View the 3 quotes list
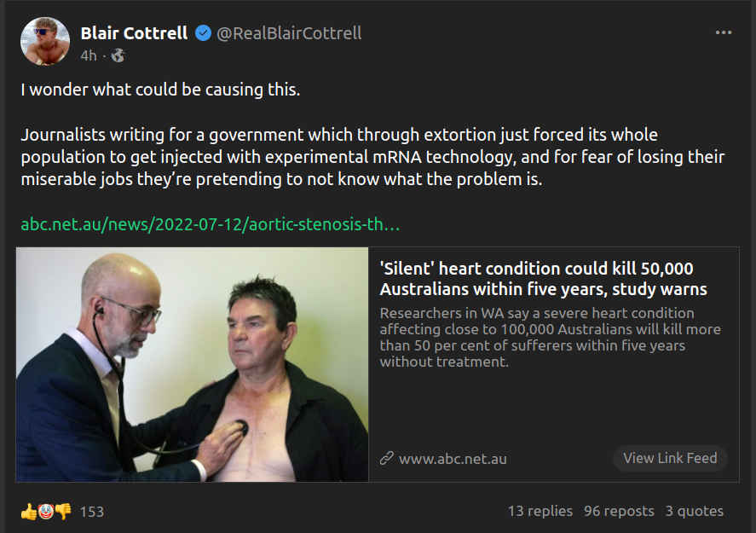The height and width of the screenshot is (533, 756). pyautogui.click(x=695, y=511)
